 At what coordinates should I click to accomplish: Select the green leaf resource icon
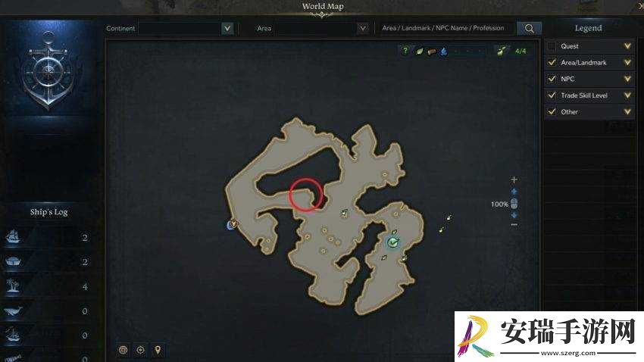(x=419, y=51)
